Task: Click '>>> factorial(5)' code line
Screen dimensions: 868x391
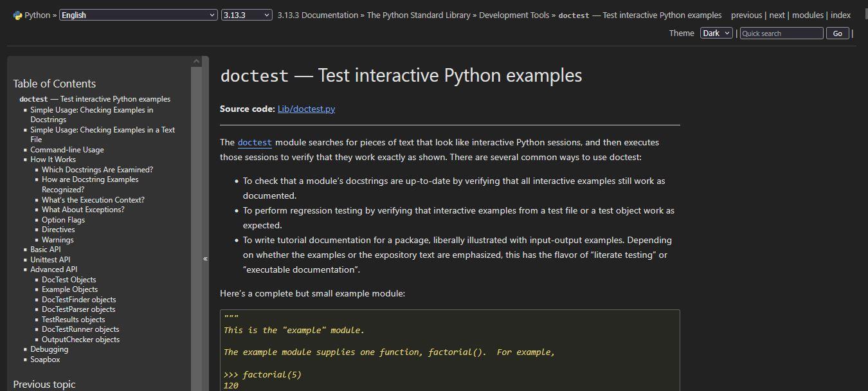Action: 262,374
